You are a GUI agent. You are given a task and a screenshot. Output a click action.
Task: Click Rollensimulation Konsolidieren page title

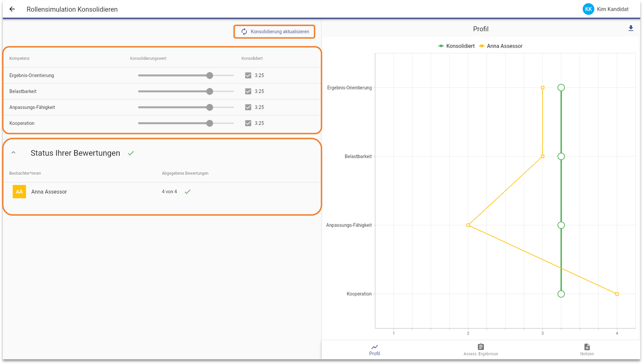point(72,9)
